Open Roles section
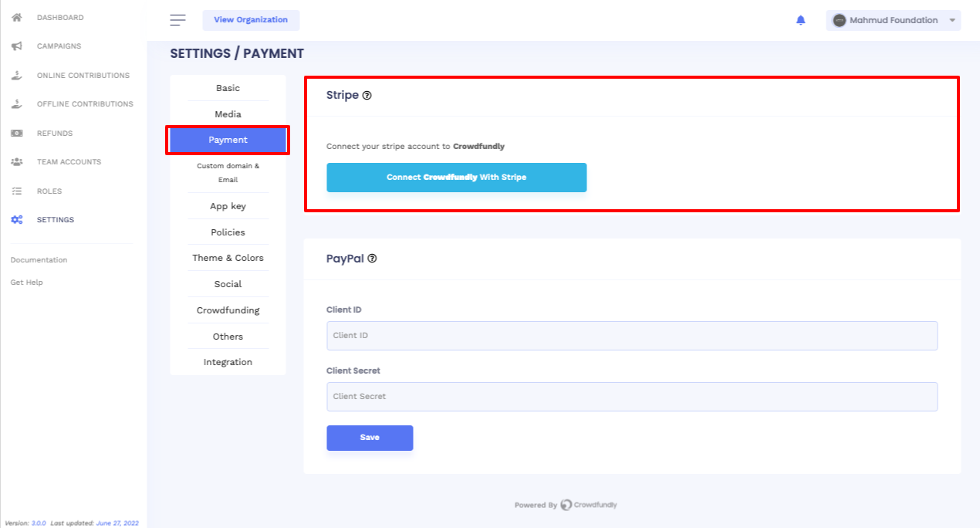 pyautogui.click(x=49, y=191)
